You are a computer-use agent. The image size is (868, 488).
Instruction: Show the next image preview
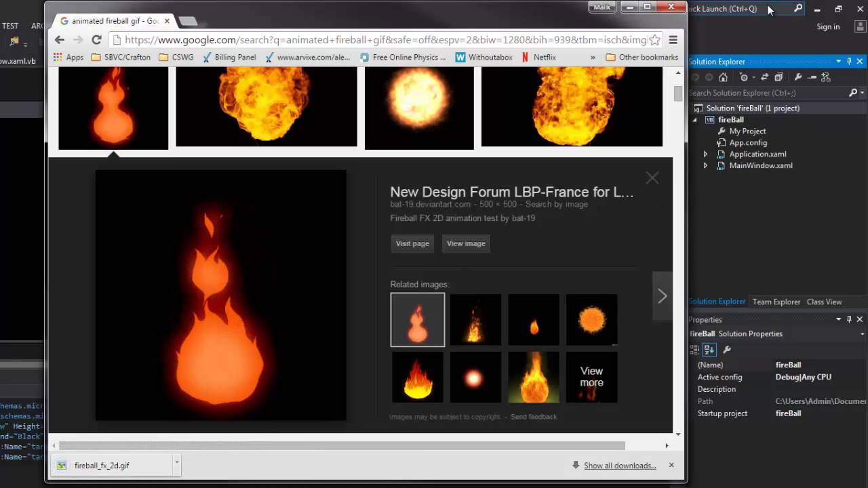(663, 296)
